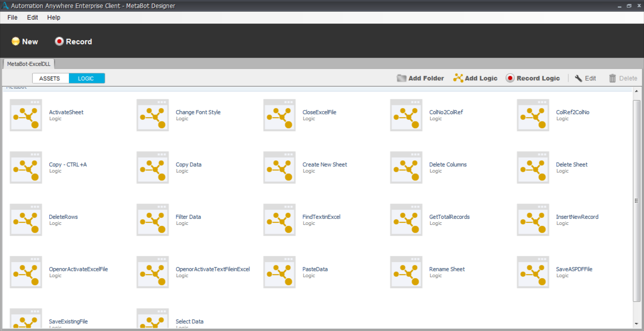Click the InsertNewRecord label

pos(577,217)
